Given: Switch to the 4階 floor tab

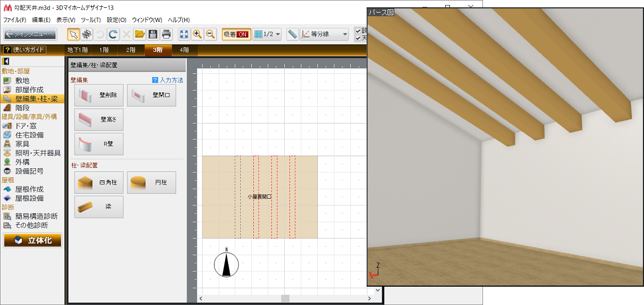Looking at the screenshot, I should [184, 50].
